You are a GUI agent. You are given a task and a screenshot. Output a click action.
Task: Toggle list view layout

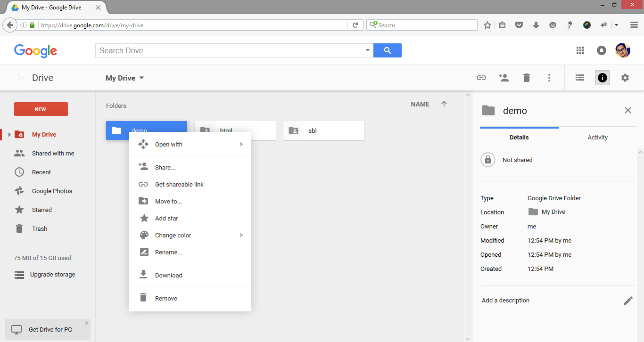coord(579,78)
